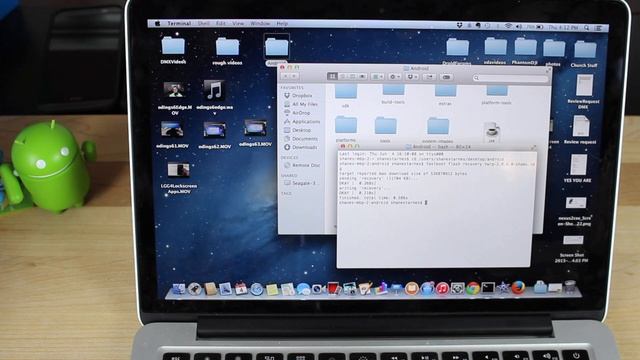Image resolution: width=640 pixels, height=360 pixels.
Task: Open the Finder Action gear dropdown
Action: [394, 76]
